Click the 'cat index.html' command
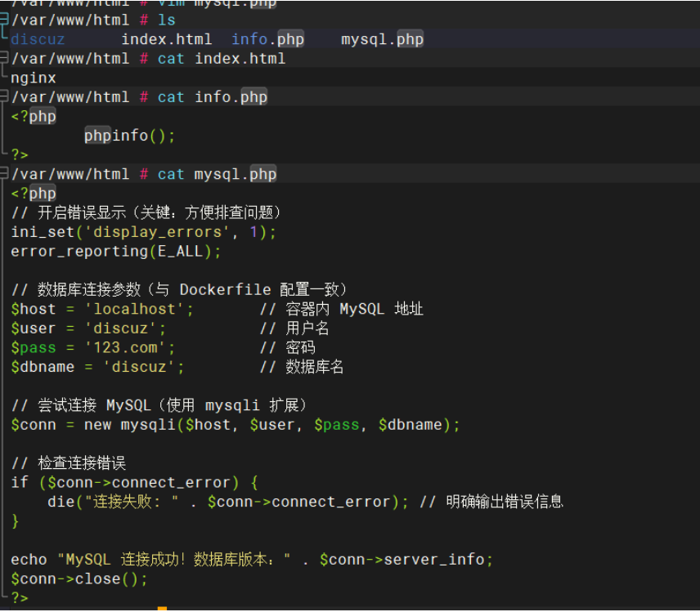 point(222,59)
